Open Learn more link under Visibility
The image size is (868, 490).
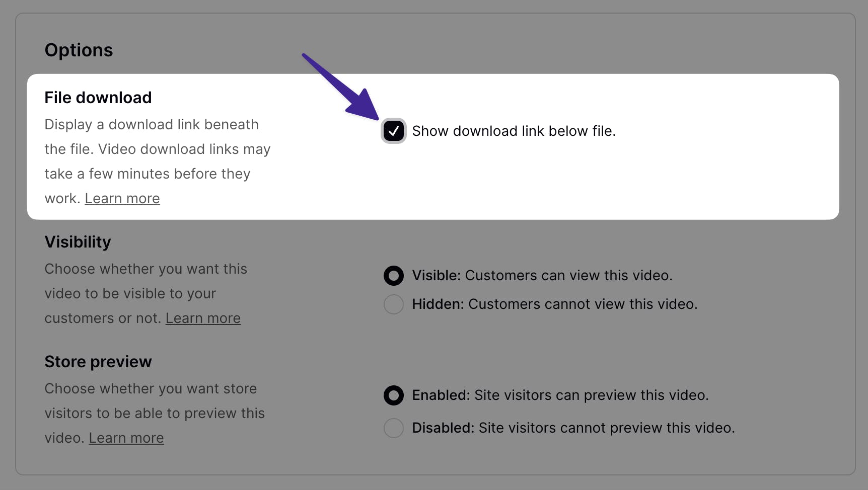(x=203, y=318)
